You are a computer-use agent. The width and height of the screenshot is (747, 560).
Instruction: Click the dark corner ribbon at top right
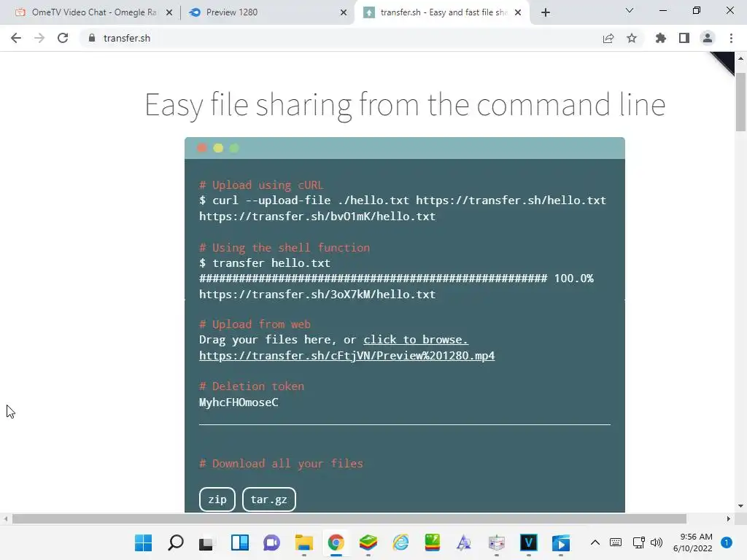(x=725, y=61)
